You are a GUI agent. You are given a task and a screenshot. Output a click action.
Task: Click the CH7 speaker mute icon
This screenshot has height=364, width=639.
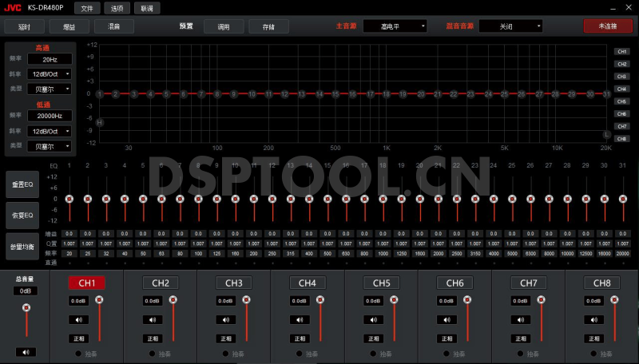(522, 319)
